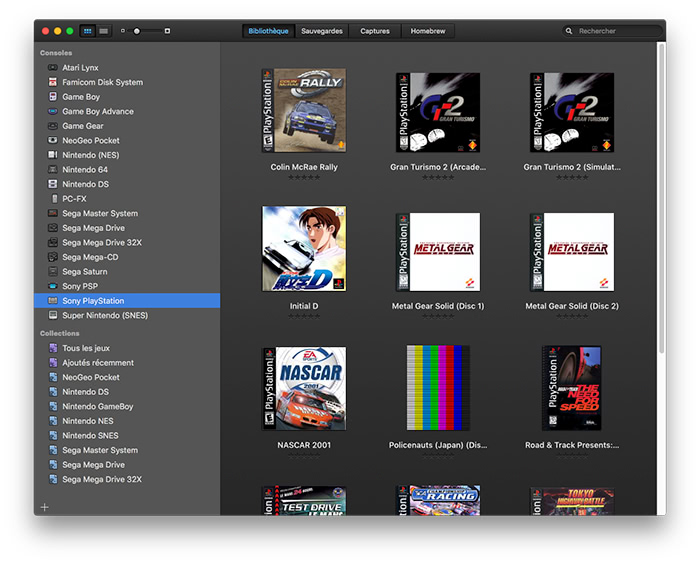This screenshot has height=564, width=700.
Task: Click the Nintendo (NES) console icon
Action: pyautogui.click(x=53, y=155)
